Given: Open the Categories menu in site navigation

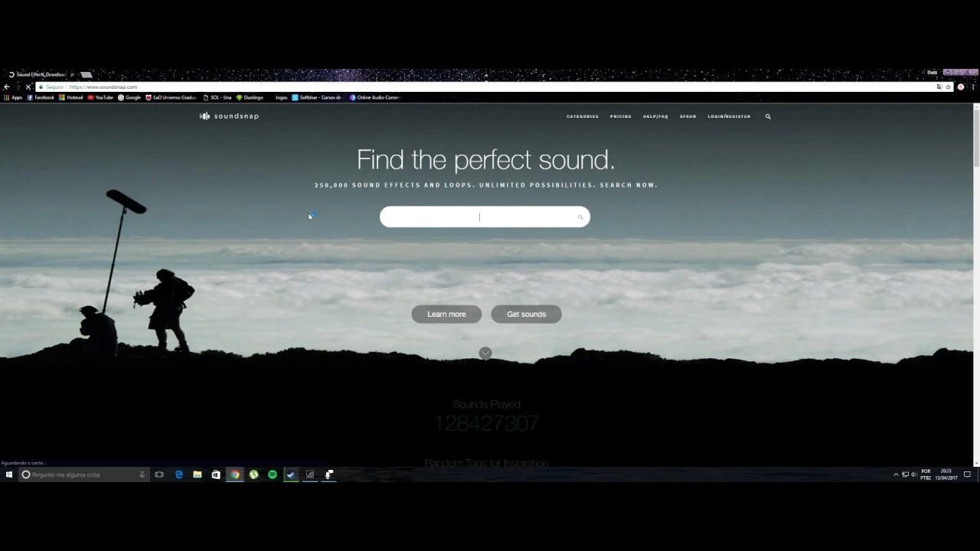Looking at the screenshot, I should coord(583,116).
